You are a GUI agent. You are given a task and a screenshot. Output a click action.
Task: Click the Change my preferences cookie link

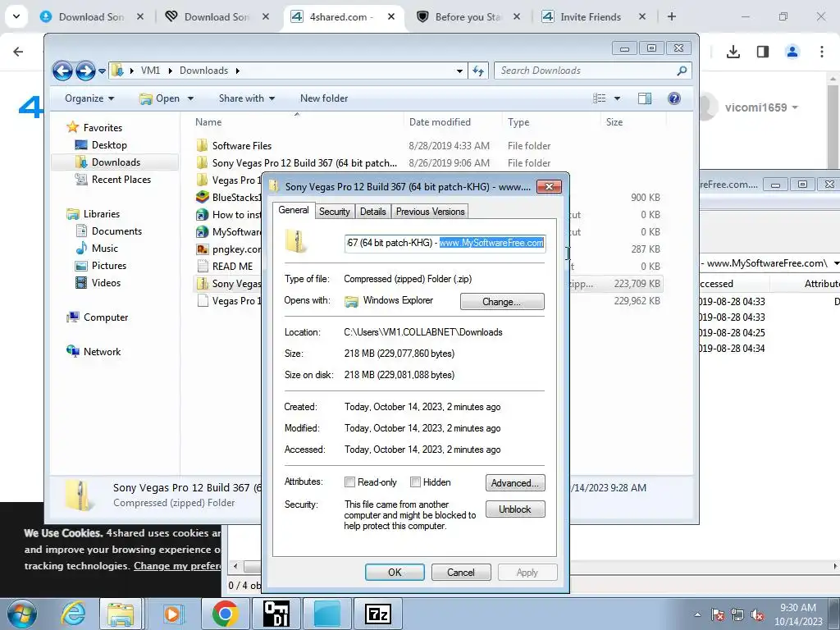pos(177,566)
